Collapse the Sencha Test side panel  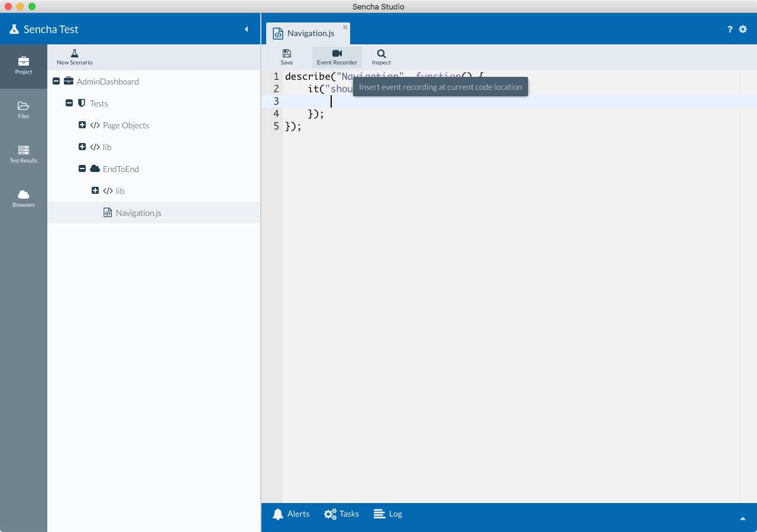point(247,29)
